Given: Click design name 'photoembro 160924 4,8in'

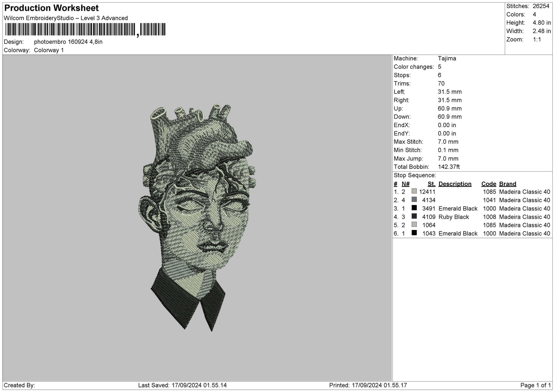Looking at the screenshot, I should (x=68, y=42).
